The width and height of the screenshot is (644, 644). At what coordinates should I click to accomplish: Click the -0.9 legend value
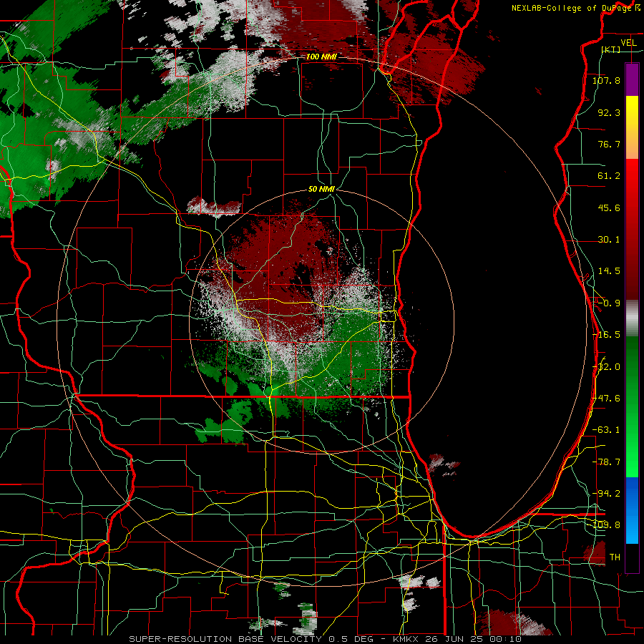coord(609,303)
